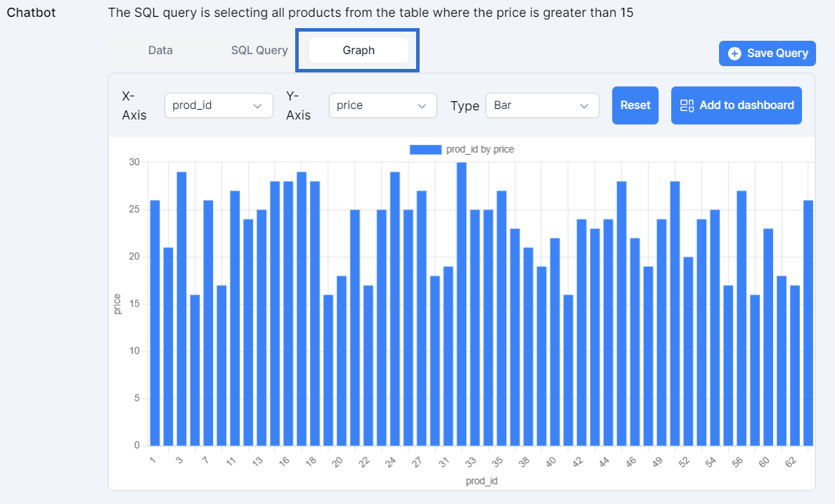Click the blue legend color box
This screenshot has height=504, width=835.
(x=425, y=149)
